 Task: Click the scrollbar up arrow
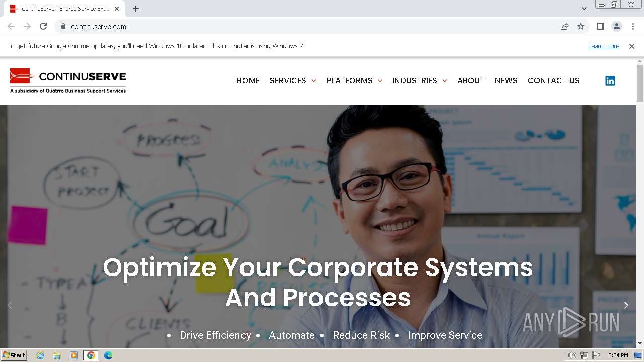click(x=640, y=61)
